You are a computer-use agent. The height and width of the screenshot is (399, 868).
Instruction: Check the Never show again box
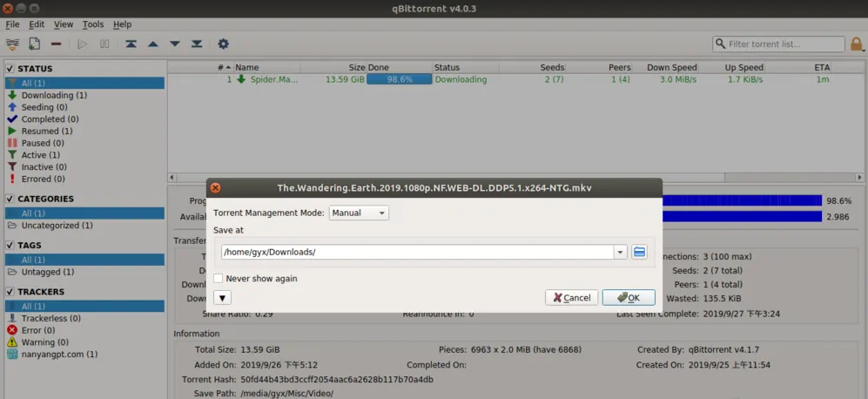click(x=219, y=278)
